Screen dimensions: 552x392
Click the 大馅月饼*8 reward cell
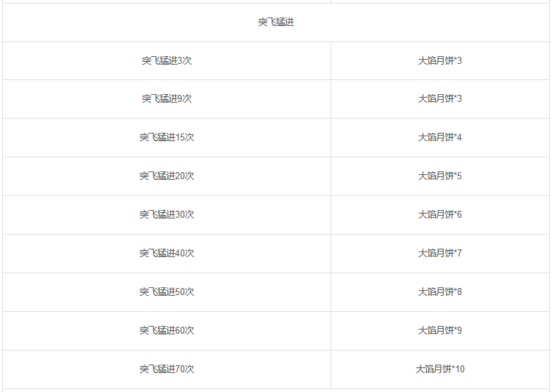click(439, 292)
